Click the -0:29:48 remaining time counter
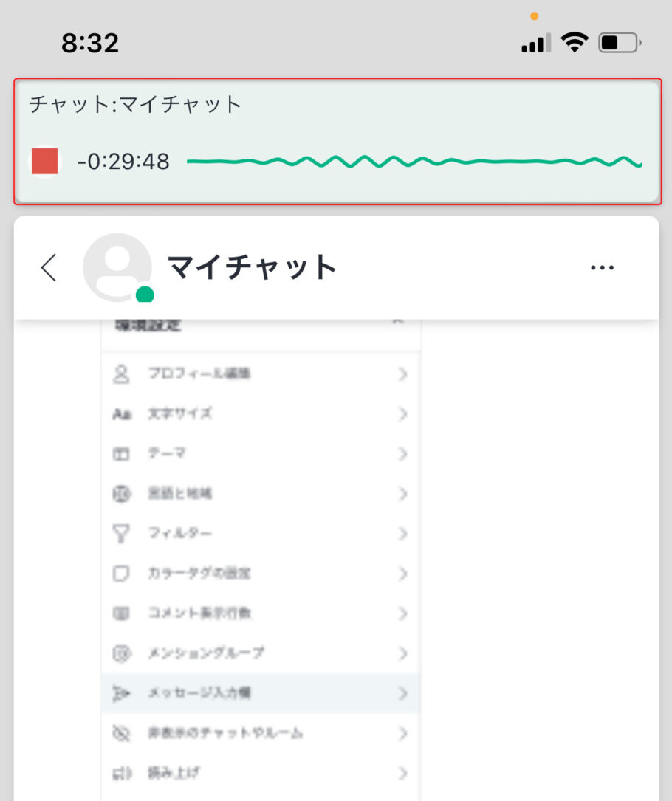The image size is (672, 801). pos(123,162)
